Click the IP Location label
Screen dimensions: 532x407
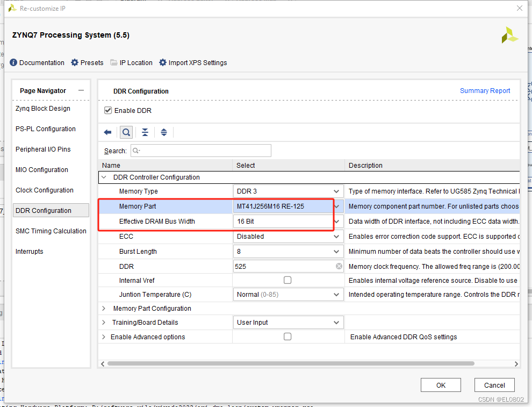[136, 62]
